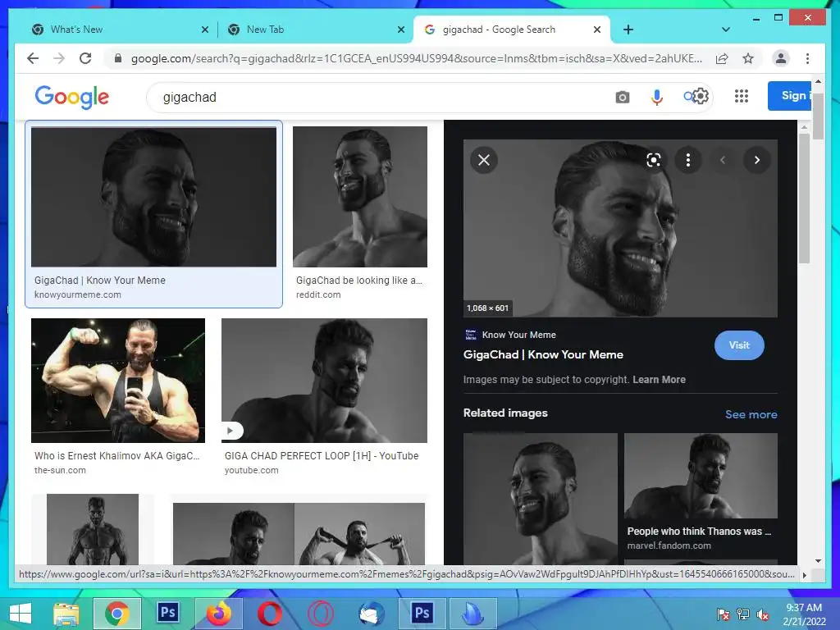The height and width of the screenshot is (630, 840).
Task: Open the red Opera taskbar icon
Action: pos(269,614)
